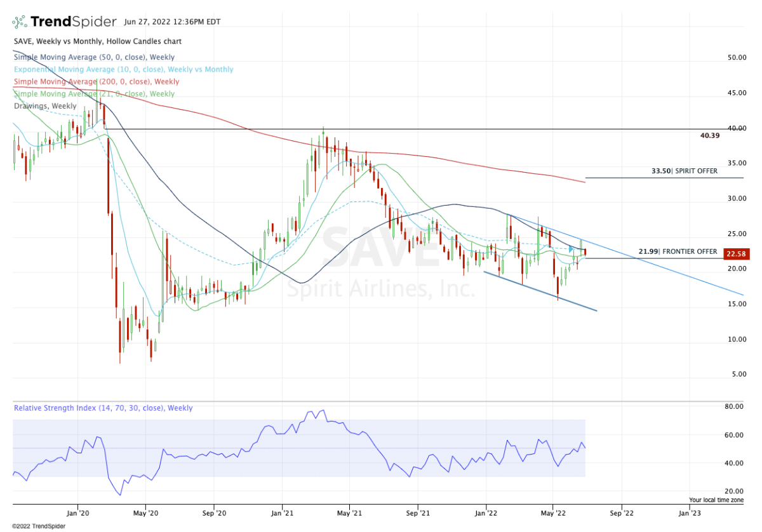Toggle the 10 Exponential Moving Average legend
The image size is (762, 532).
pyautogui.click(x=123, y=69)
